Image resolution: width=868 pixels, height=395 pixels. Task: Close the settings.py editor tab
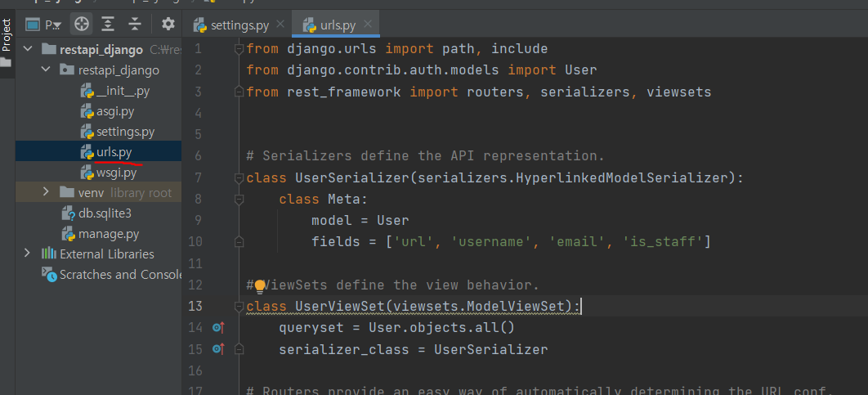click(x=280, y=25)
